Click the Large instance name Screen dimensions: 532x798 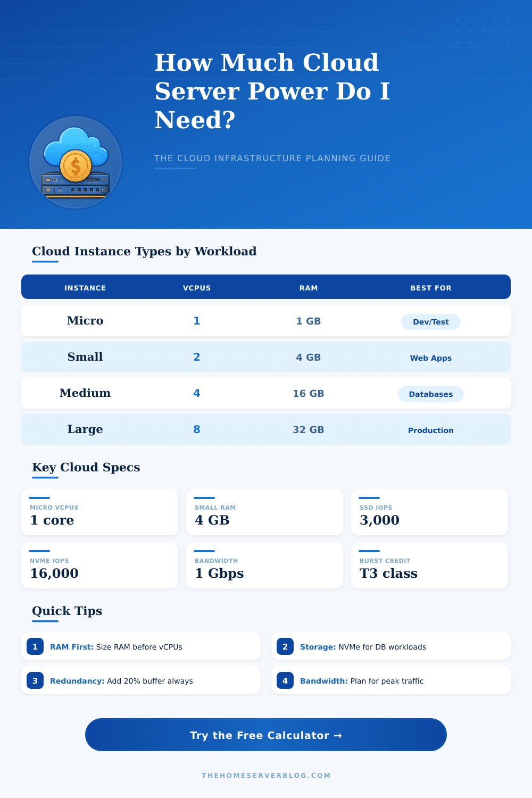(85, 429)
